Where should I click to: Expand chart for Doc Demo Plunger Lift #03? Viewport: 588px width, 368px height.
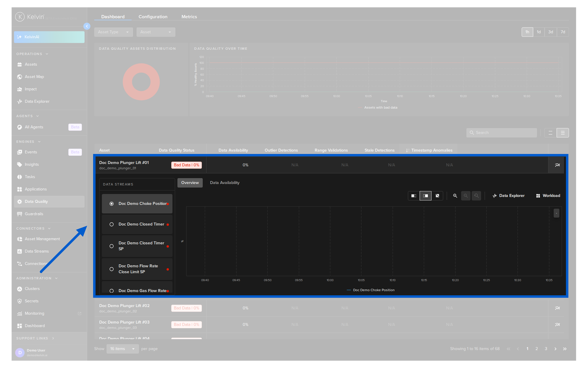pyautogui.click(x=557, y=324)
